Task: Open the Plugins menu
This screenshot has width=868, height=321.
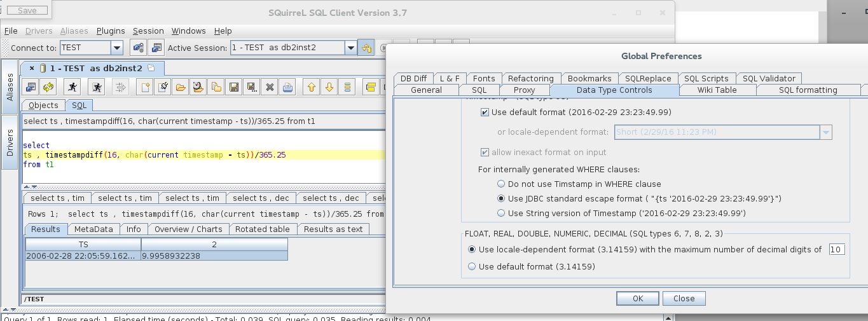Action: (111, 31)
